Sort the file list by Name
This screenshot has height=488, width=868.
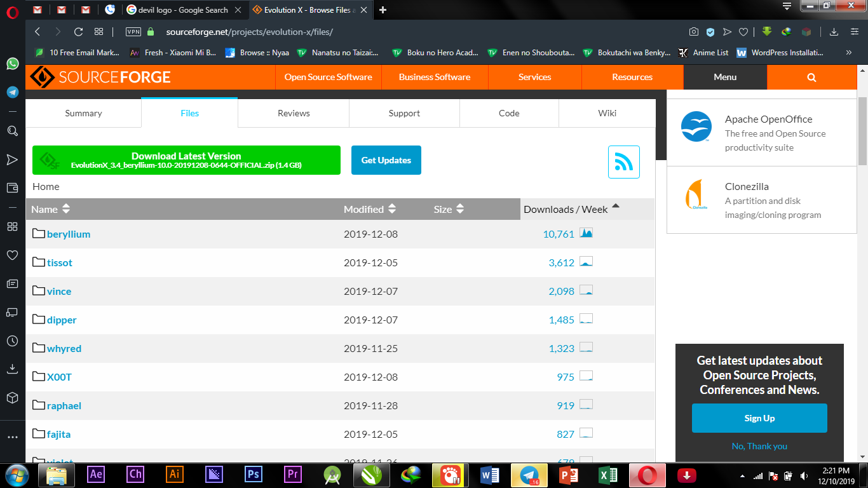click(50, 209)
